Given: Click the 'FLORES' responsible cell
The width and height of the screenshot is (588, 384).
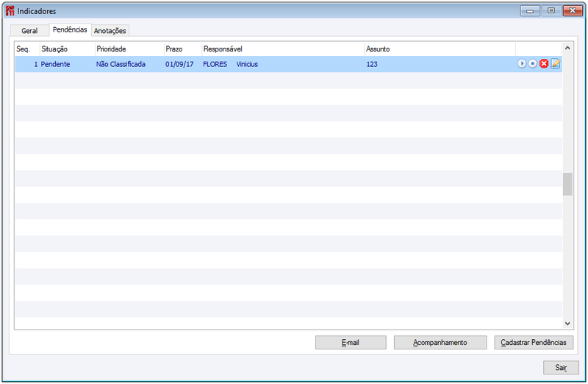Looking at the screenshot, I should coord(215,64).
